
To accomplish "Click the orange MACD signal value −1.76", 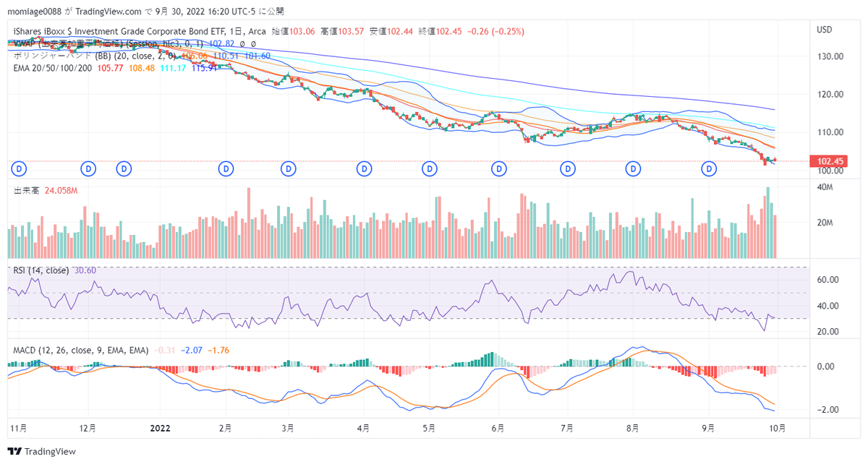I will coord(218,350).
